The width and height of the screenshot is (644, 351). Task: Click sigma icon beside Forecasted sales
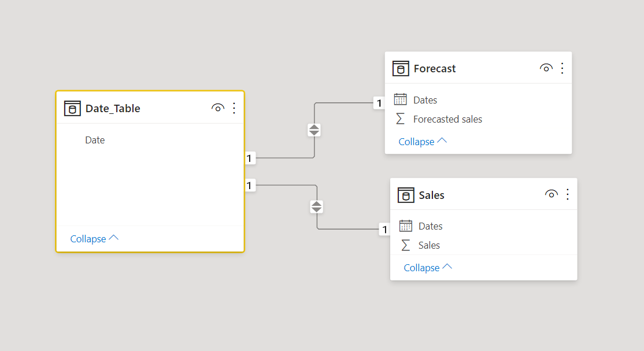click(x=401, y=119)
